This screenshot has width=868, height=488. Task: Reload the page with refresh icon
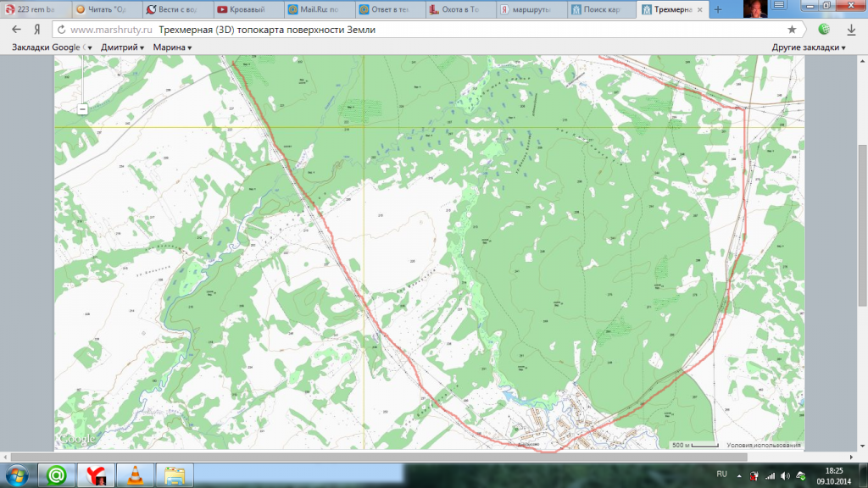[x=63, y=29]
